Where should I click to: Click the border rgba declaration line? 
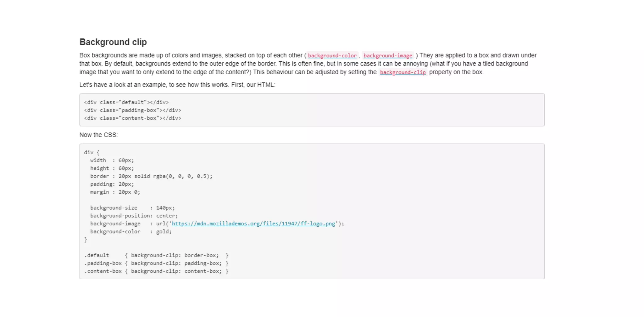[151, 176]
